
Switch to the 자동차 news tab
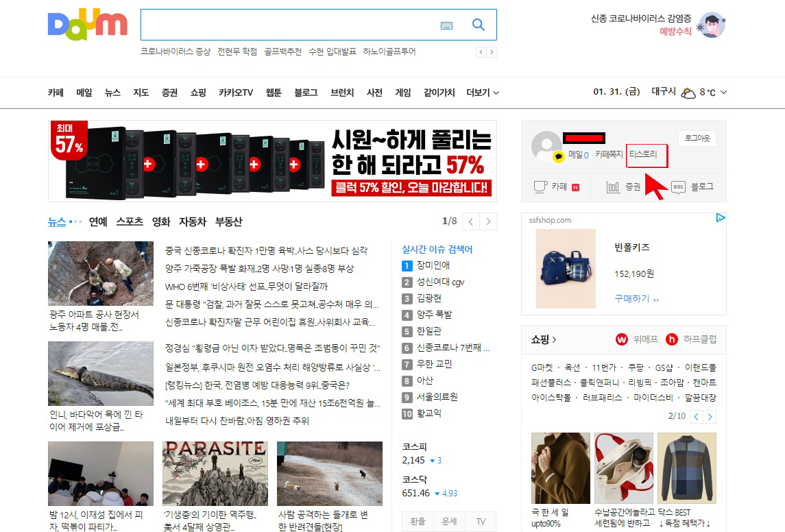pos(193,221)
